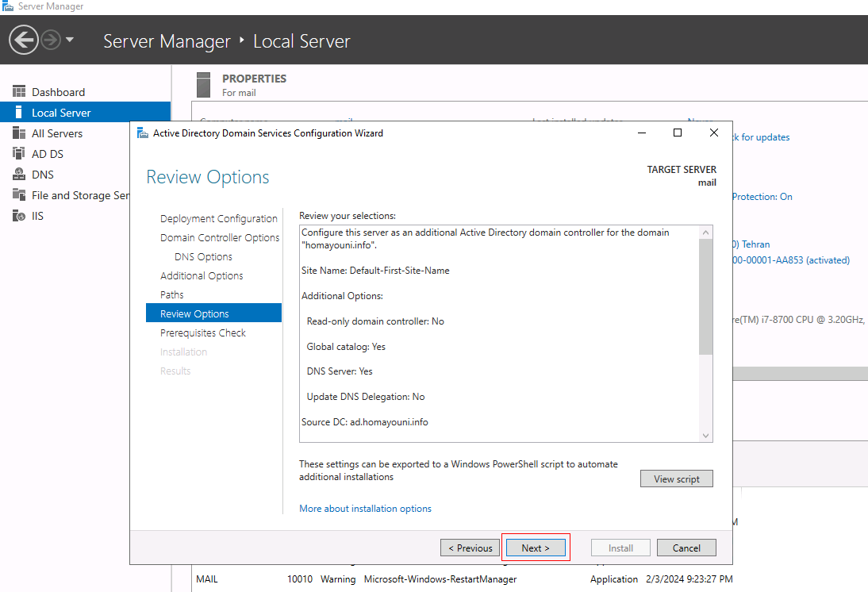
Task: Open the AD DS sidebar entry
Action: point(48,154)
